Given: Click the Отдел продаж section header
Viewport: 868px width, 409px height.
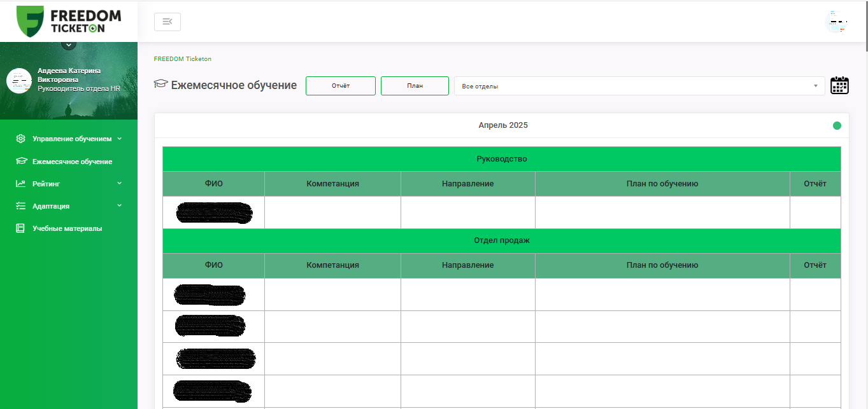Looking at the screenshot, I should click(502, 240).
